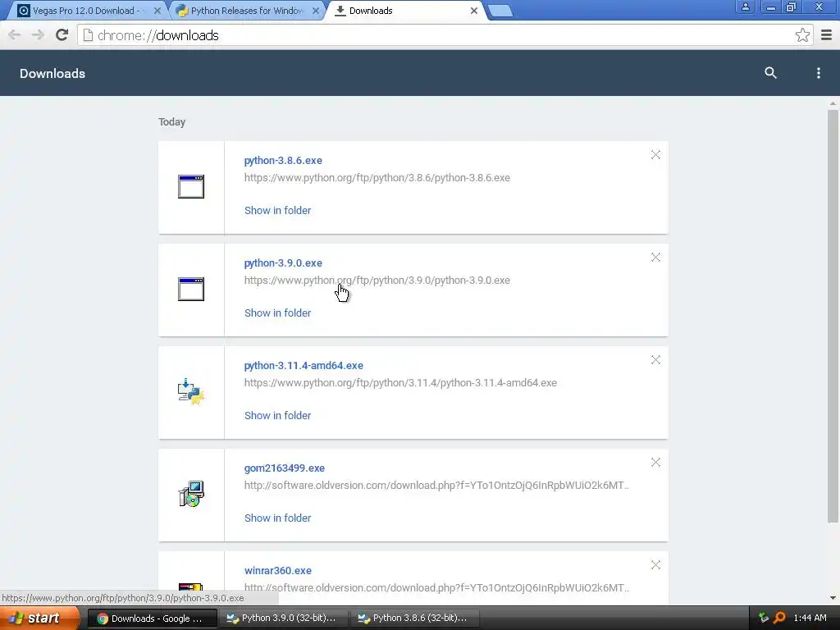Click the Downloads page title
Screen dimensions: 840x630
tap(52, 73)
